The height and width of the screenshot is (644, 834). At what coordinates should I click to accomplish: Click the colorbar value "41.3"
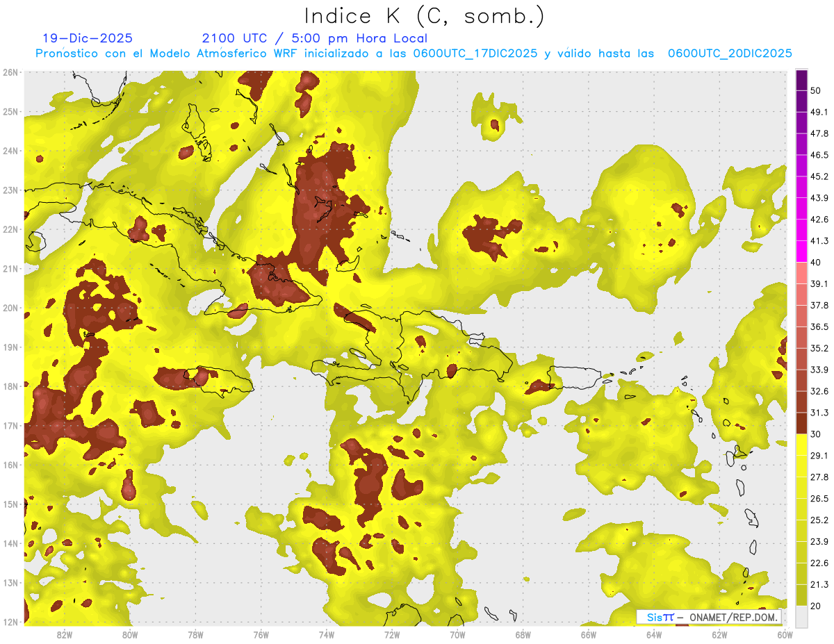819,241
